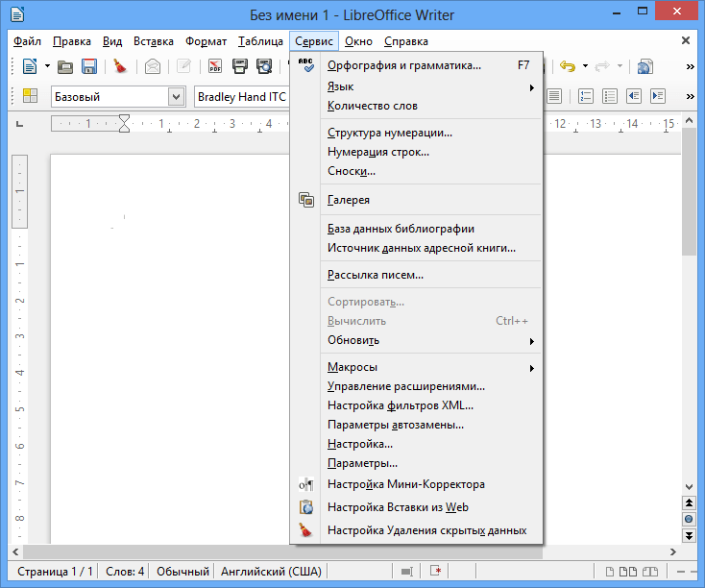Apply justified alignment icon

pyautogui.click(x=554, y=96)
